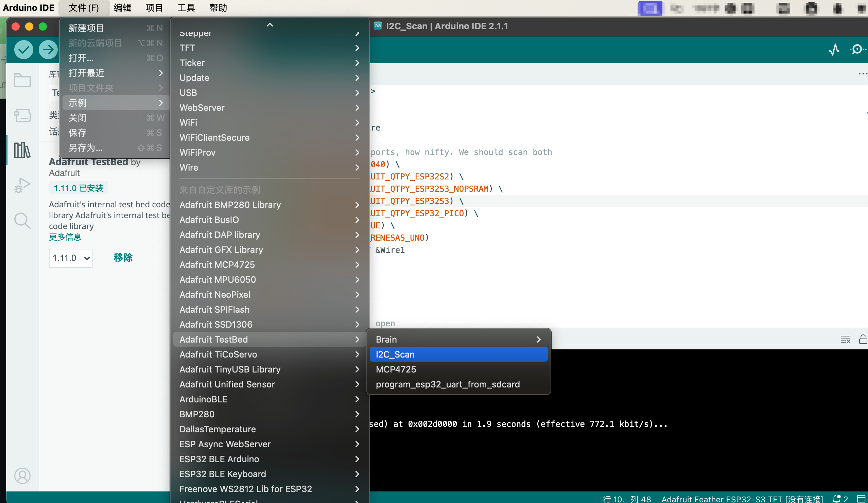This screenshot has width=868, height=503.
Task: Select the I2C_Scan example
Action: 458,354
